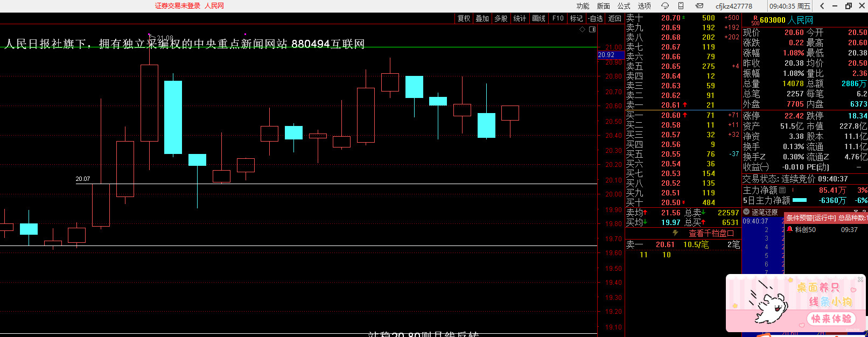
Task: Click the 市值 value 227.8亿
Action: pyautogui.click(x=853, y=126)
